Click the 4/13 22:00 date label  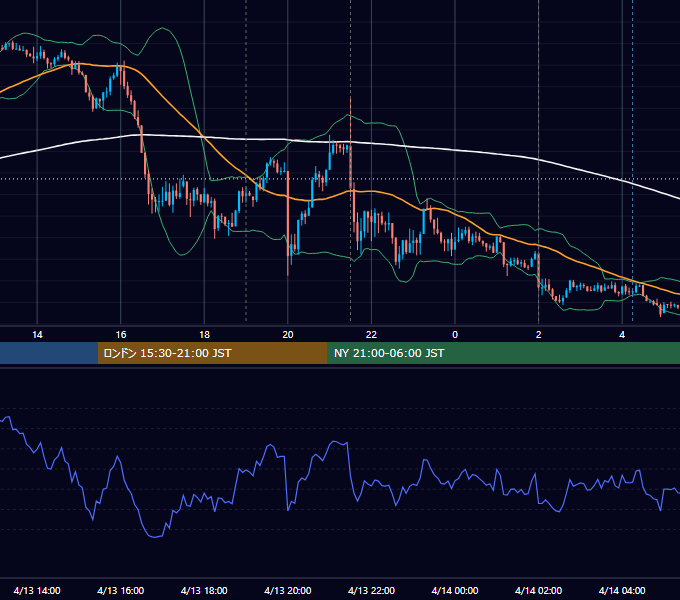(x=371, y=590)
